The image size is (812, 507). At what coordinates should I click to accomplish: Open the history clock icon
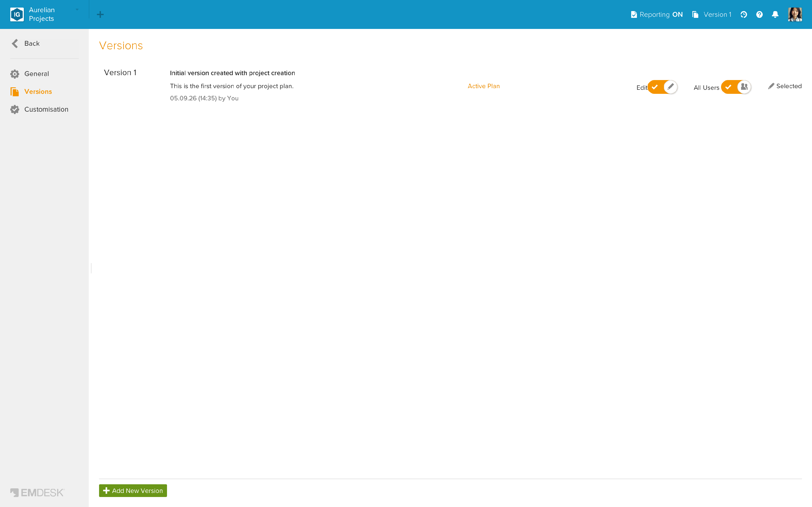[x=744, y=14]
